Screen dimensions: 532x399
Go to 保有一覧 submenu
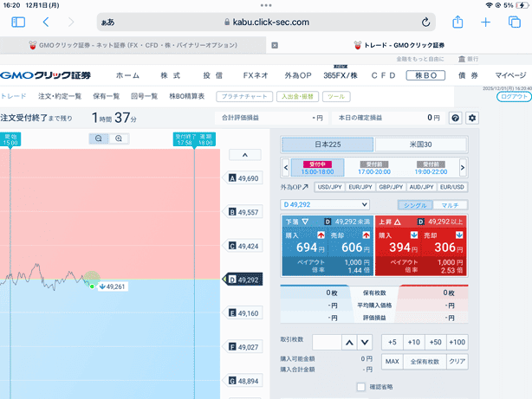pyautogui.click(x=107, y=96)
